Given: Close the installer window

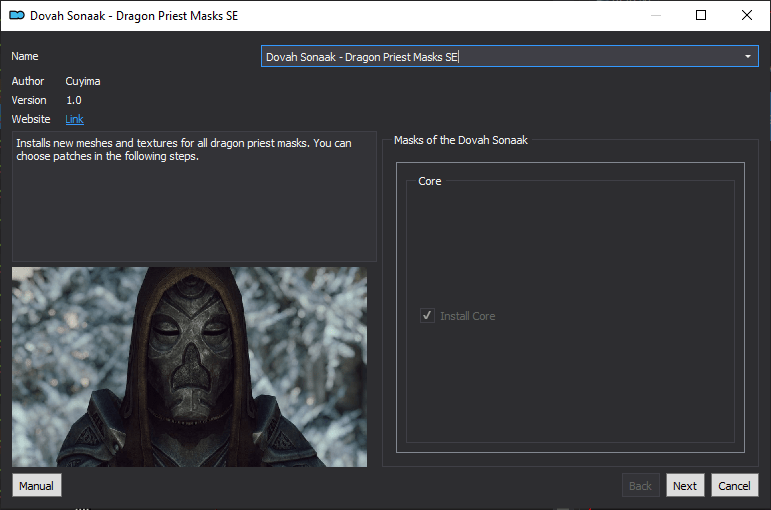Looking at the screenshot, I should click(x=746, y=15).
